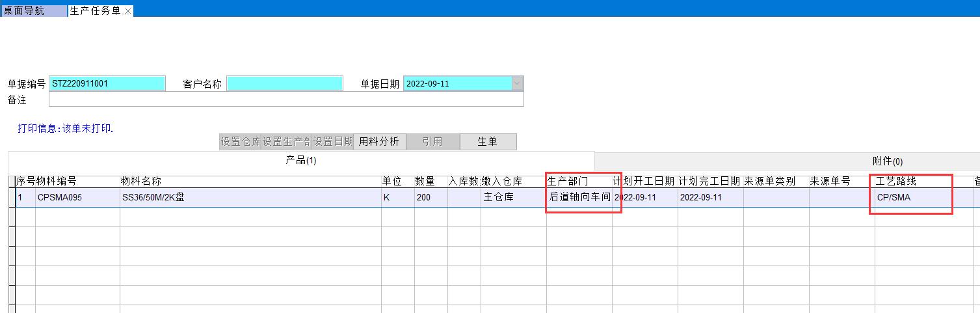Viewport: 980px width, 313px height.
Task: Click the 设置仓库 button
Action: point(240,142)
